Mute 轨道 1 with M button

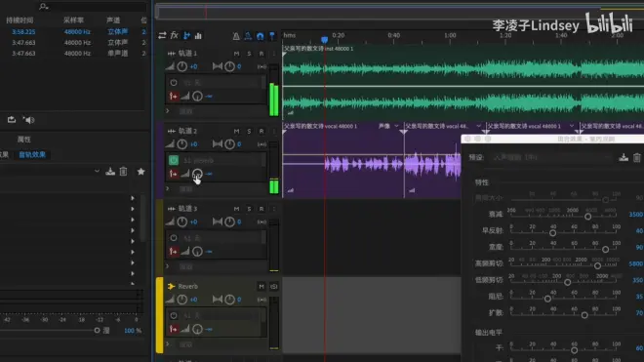(x=236, y=54)
